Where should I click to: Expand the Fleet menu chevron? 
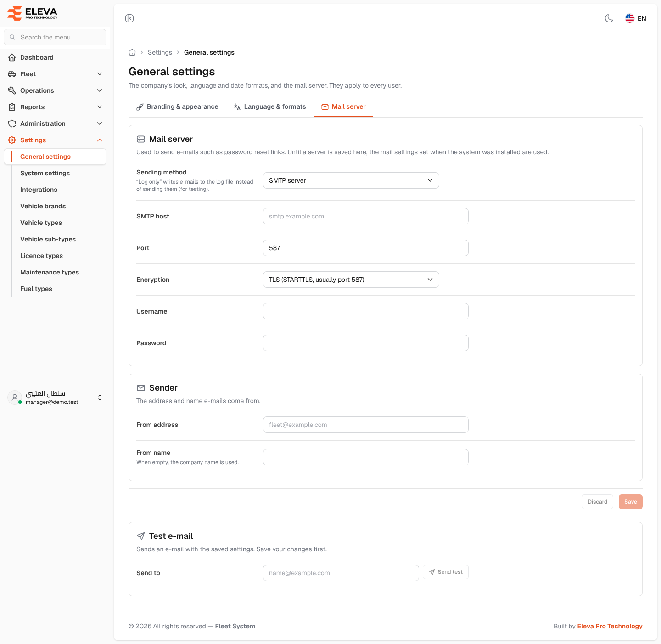click(x=100, y=74)
